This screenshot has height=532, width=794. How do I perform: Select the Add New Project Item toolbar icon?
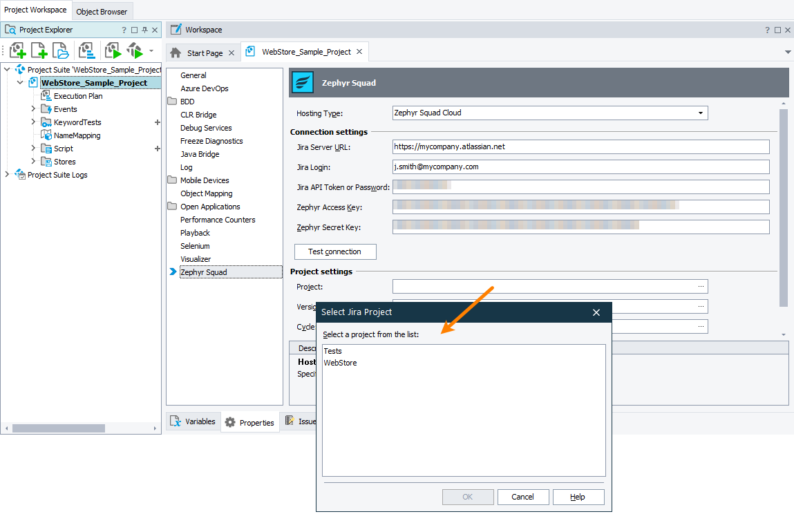point(17,50)
